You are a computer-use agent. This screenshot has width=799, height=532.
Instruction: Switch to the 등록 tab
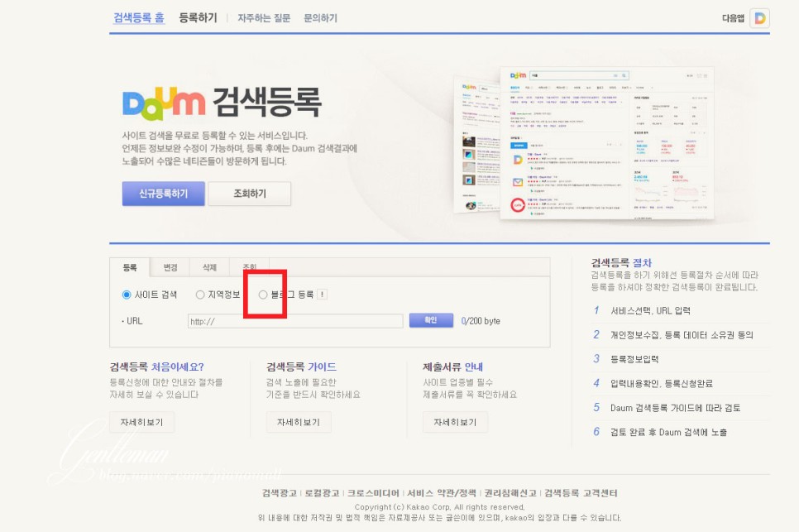click(x=130, y=267)
